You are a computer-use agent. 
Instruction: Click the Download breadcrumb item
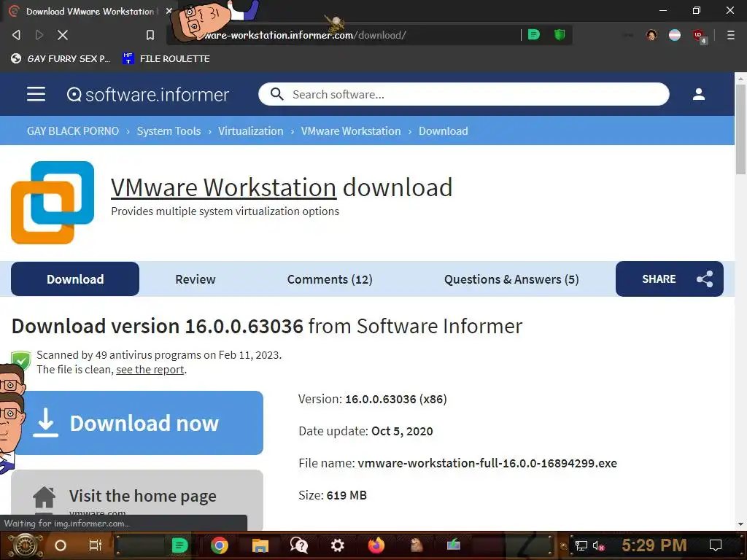point(443,131)
